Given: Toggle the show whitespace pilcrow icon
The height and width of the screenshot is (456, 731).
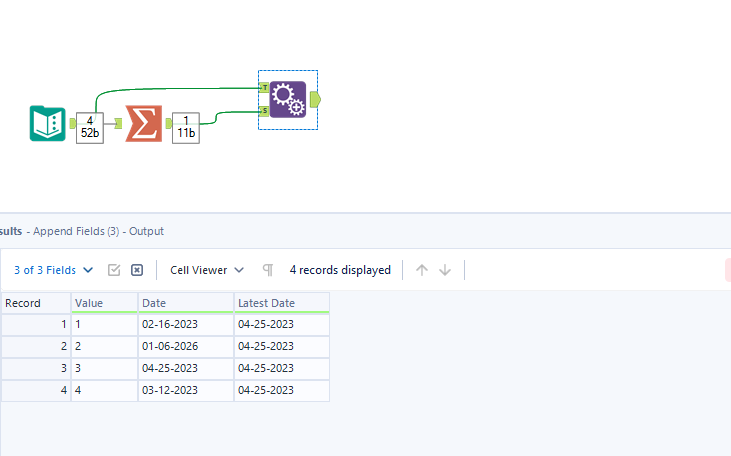Looking at the screenshot, I should click(268, 270).
